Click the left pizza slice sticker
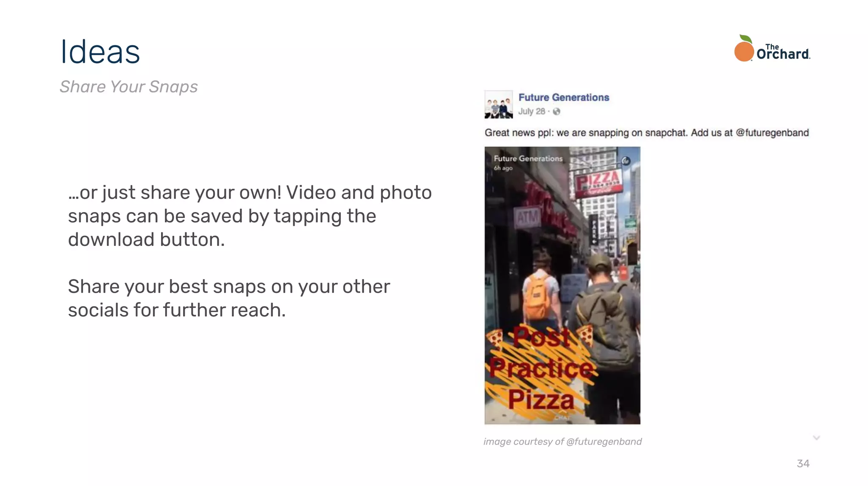 point(494,338)
